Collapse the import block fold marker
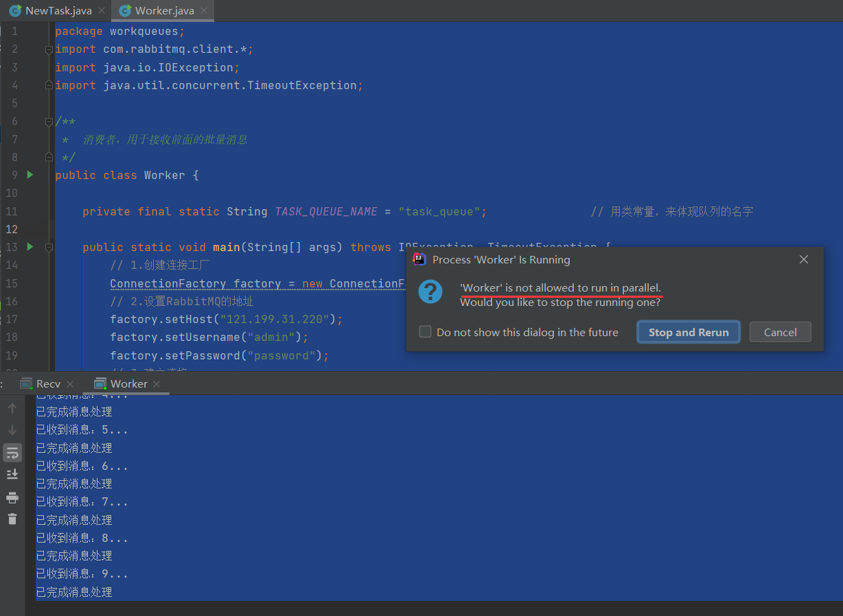 click(x=49, y=49)
